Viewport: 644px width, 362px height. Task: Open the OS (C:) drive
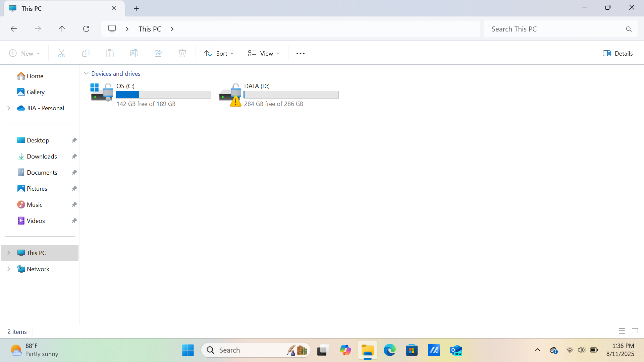[150, 95]
